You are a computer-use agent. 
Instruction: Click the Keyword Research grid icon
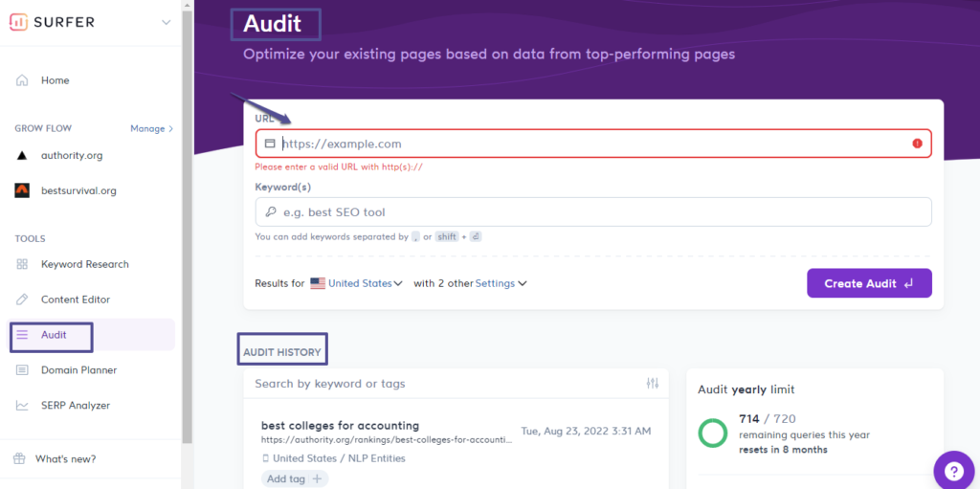22,264
